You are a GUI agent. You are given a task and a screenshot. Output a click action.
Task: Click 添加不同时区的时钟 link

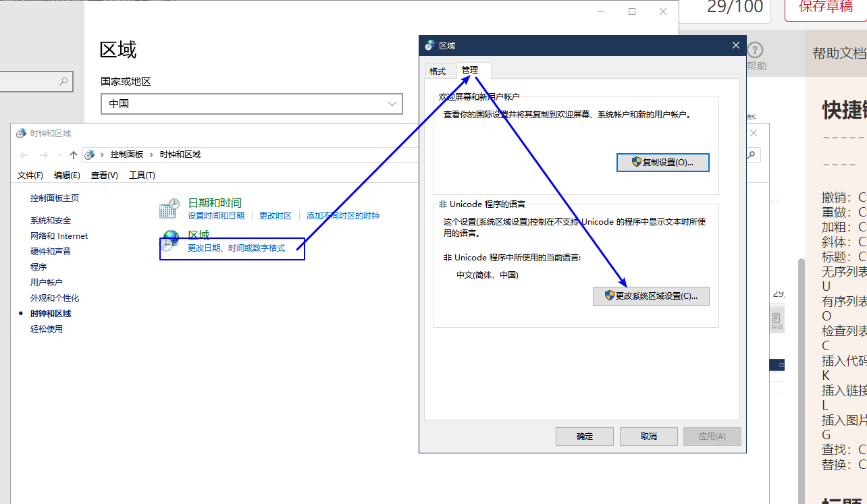[x=343, y=216]
